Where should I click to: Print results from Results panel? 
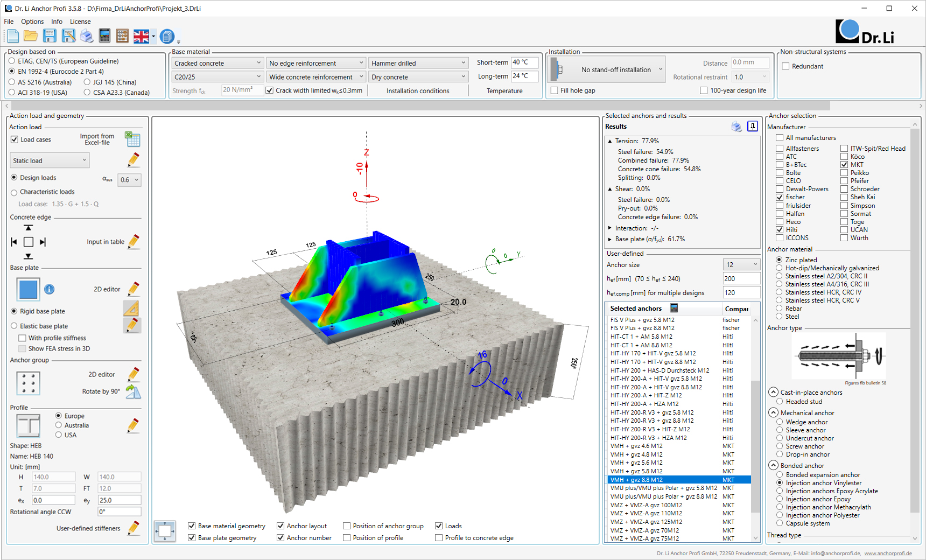coord(736,127)
